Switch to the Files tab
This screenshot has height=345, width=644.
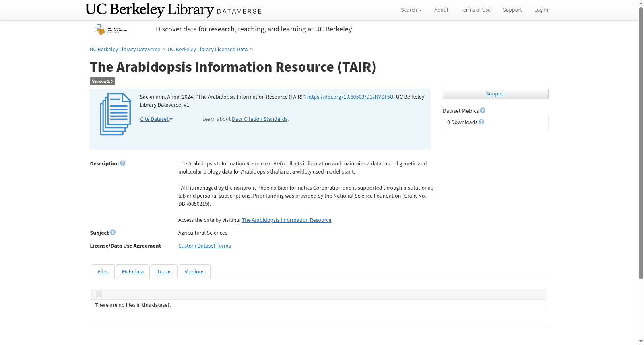click(103, 272)
